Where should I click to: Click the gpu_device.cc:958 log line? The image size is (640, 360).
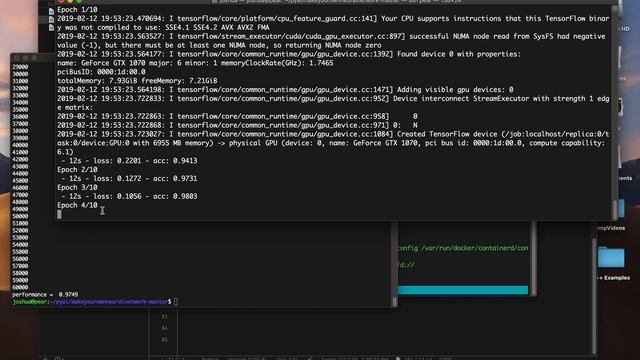(237, 116)
